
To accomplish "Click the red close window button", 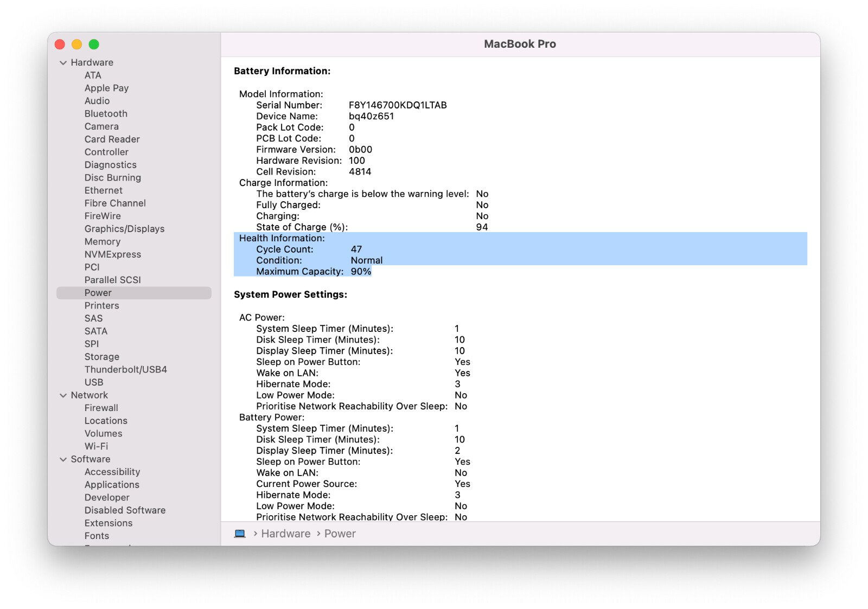I will pyautogui.click(x=60, y=44).
